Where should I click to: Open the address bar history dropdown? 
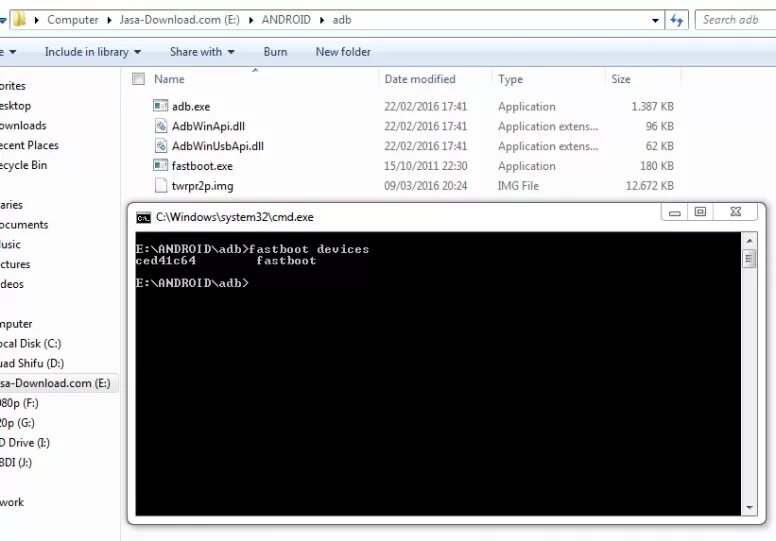pyautogui.click(x=655, y=20)
